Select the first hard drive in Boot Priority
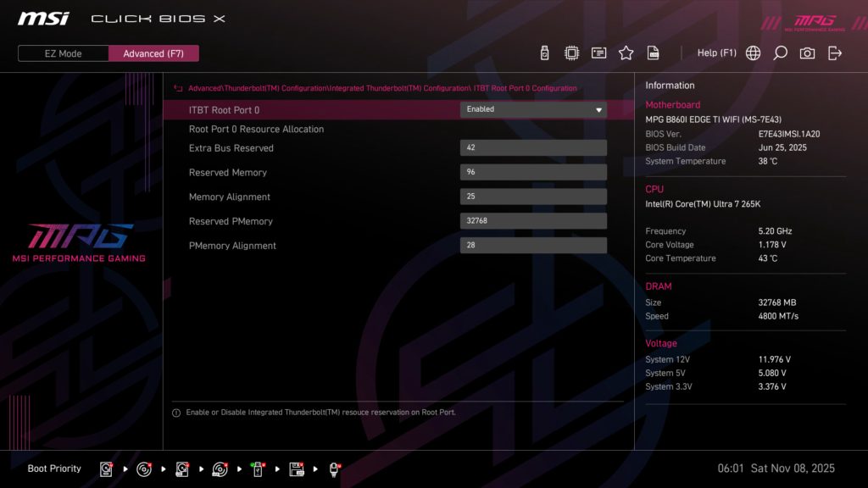The height and width of the screenshot is (488, 868). [x=106, y=469]
